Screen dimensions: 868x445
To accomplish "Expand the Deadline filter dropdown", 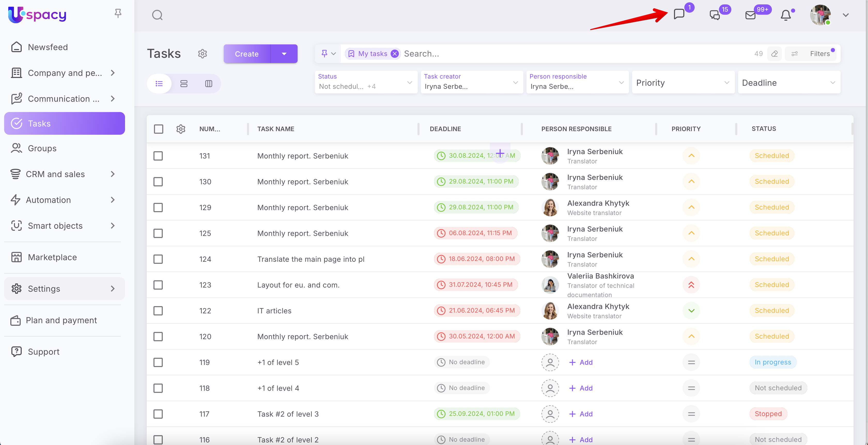I will click(x=788, y=83).
